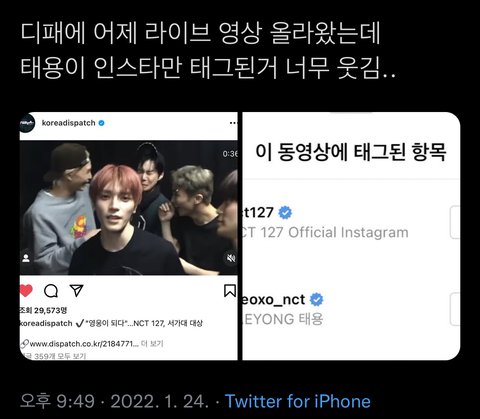This screenshot has width=480, height=419.
Task: Open comments via the speech bubble icon
Action: 51,291
